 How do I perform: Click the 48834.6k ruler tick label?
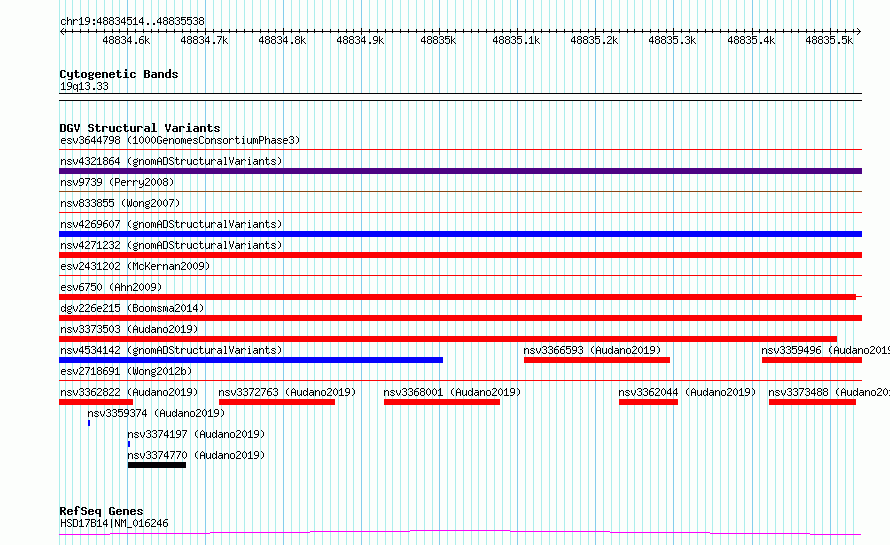point(126,41)
